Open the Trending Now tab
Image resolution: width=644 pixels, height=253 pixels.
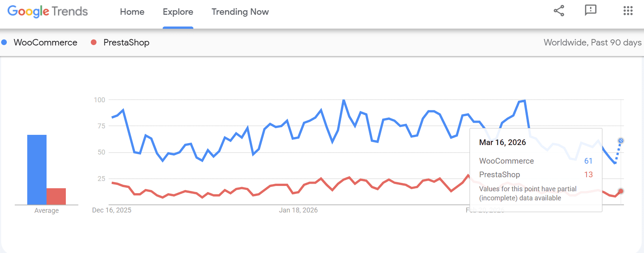pyautogui.click(x=240, y=12)
